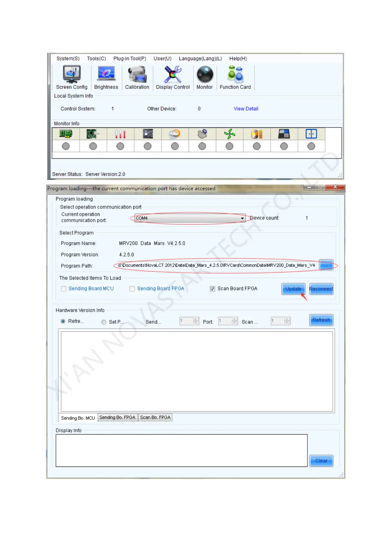Screen dimensions: 392x554
Task: Click the Clear button
Action: [x=321, y=461]
